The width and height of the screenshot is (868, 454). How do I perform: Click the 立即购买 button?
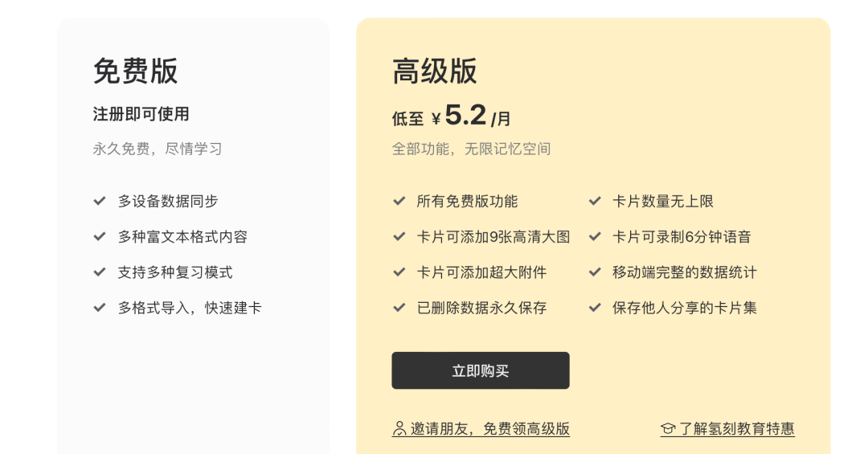[480, 370]
